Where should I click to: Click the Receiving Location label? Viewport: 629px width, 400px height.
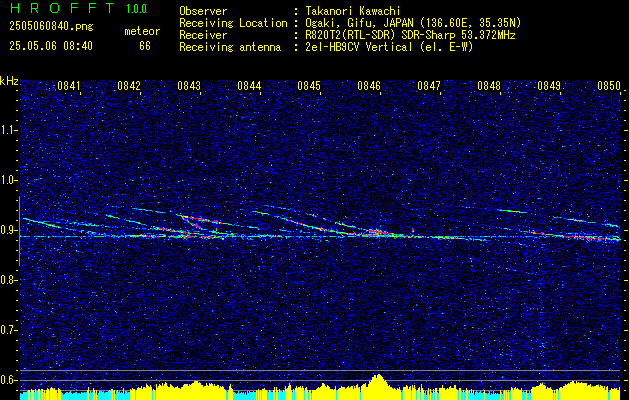pyautogui.click(x=233, y=23)
